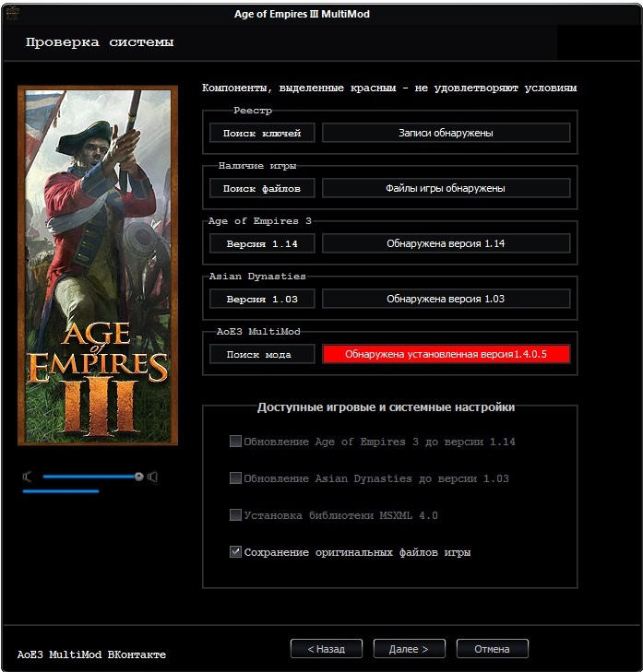This screenshot has width=643, height=672.
Task: Click the Файлы игры обнаружены status field
Action: [x=447, y=188]
